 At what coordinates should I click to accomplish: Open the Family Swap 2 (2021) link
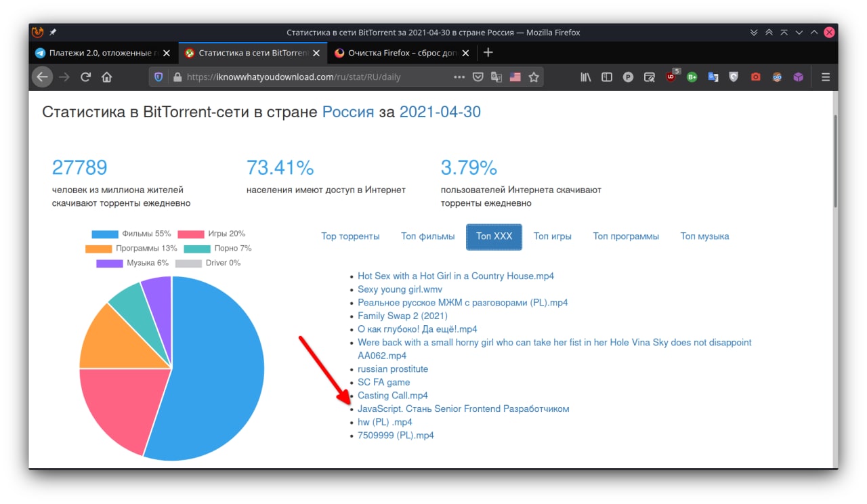[402, 316]
